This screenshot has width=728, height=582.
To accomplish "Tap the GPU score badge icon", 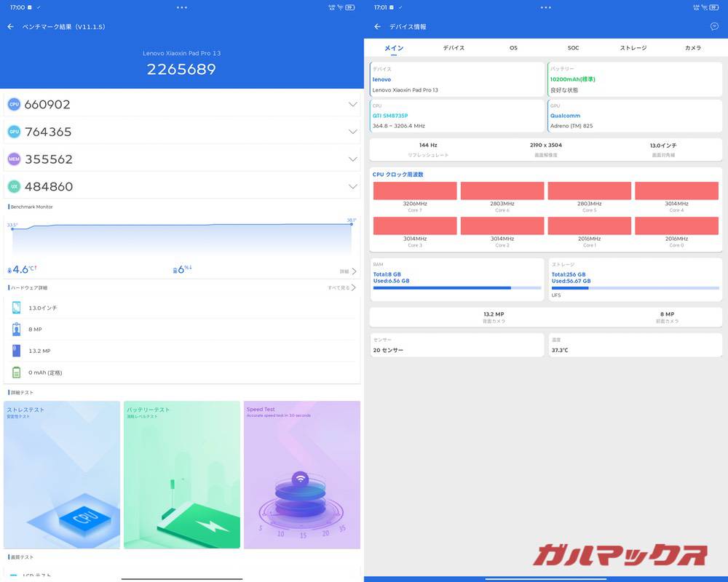I will point(14,132).
